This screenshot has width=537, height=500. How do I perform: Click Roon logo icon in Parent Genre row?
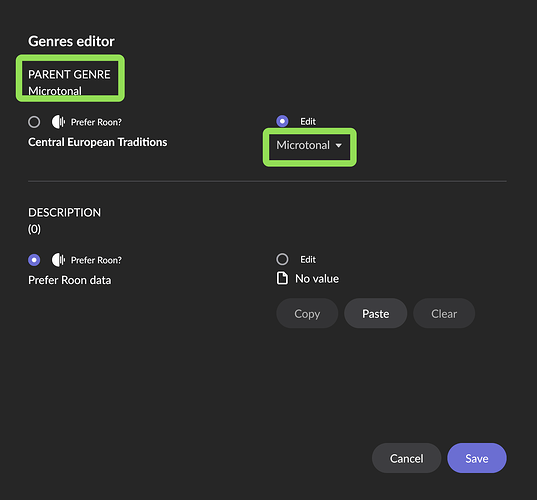[58, 122]
